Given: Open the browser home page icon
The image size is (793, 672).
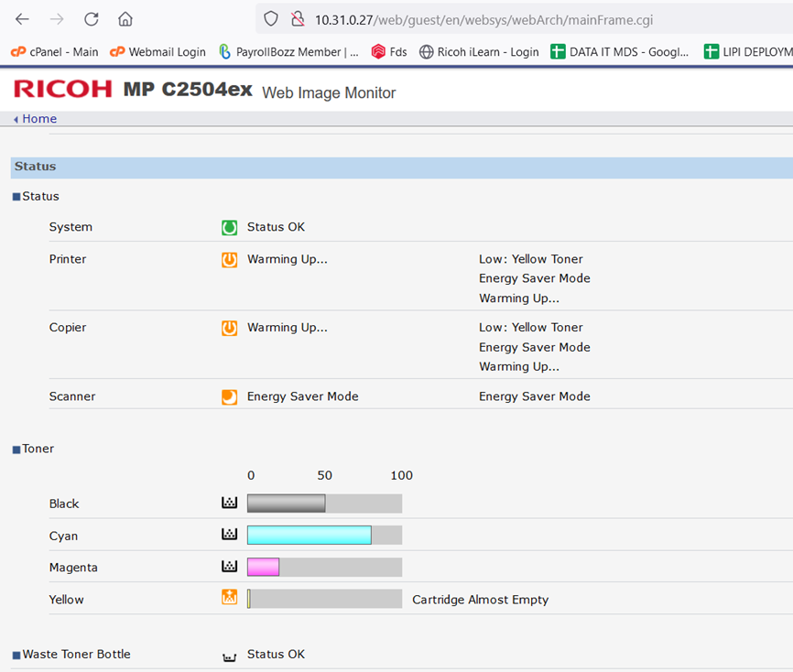Looking at the screenshot, I should 125,20.
